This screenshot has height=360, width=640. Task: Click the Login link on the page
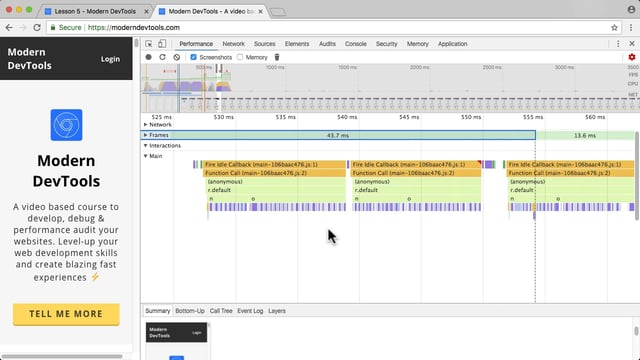(x=111, y=59)
